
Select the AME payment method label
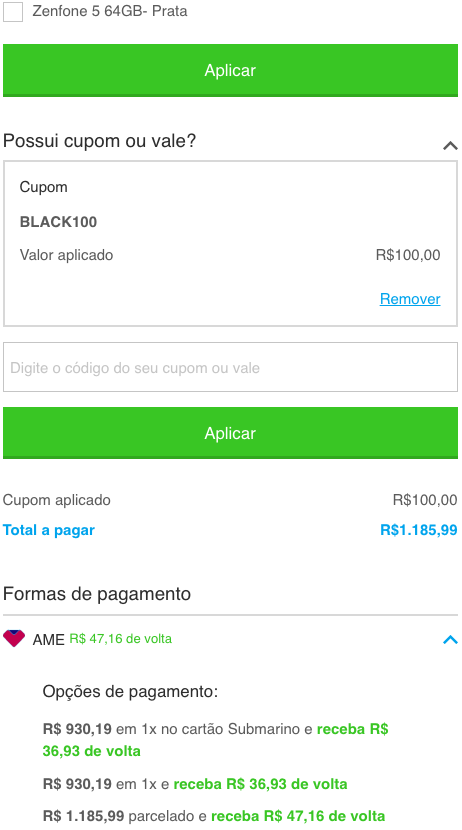49,639
